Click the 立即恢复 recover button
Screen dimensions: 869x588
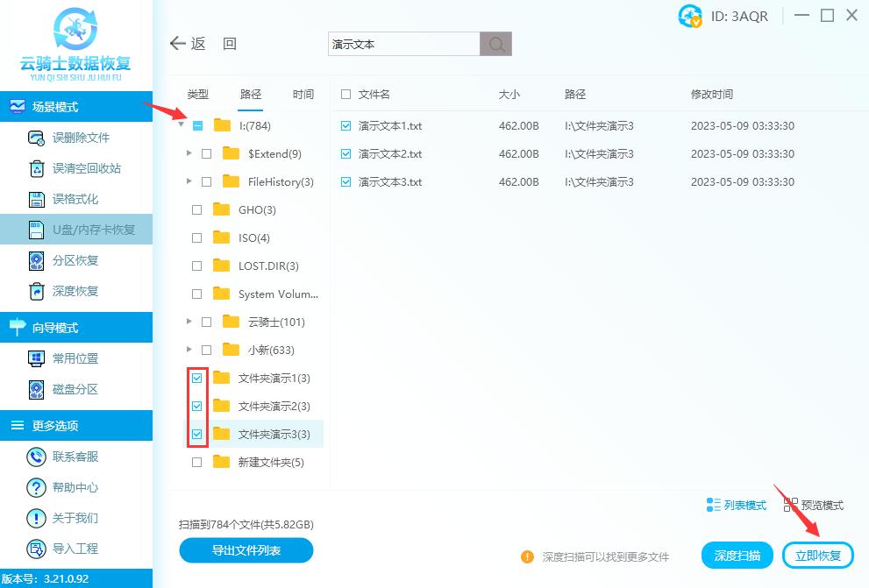819,555
